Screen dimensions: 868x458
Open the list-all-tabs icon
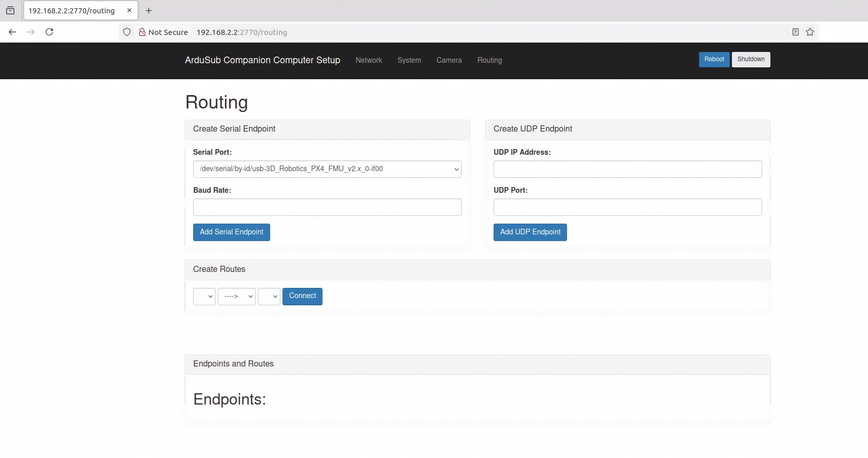(x=10, y=10)
